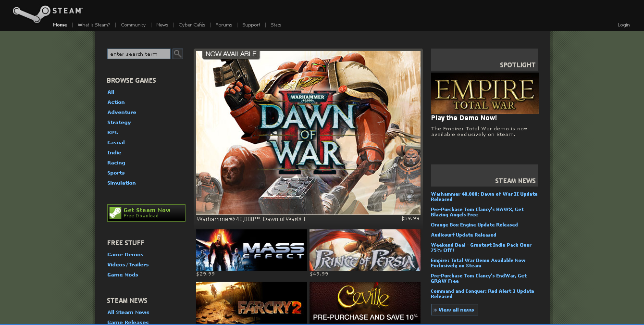Open Support in the top navigation
Screen dimensions: 644x325
point(251,25)
